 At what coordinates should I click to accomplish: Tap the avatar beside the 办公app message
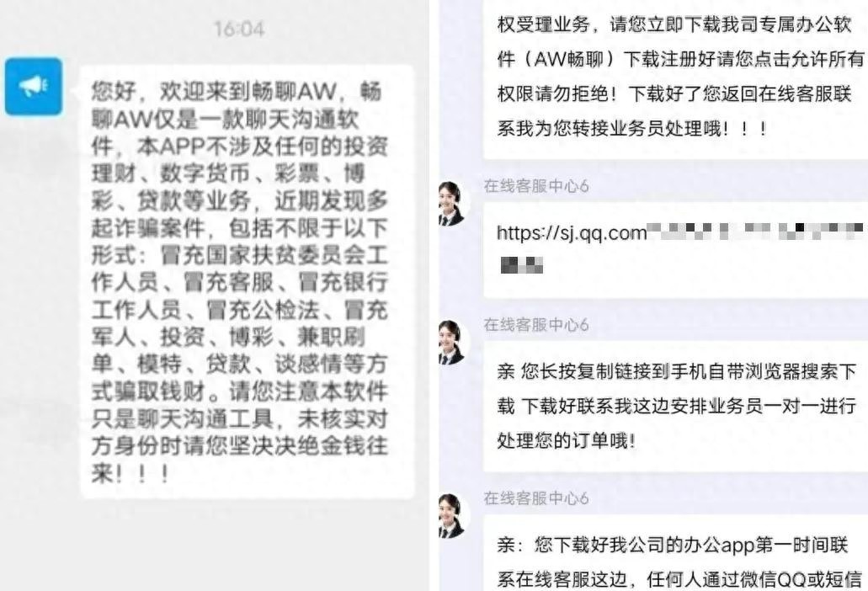coord(453,516)
